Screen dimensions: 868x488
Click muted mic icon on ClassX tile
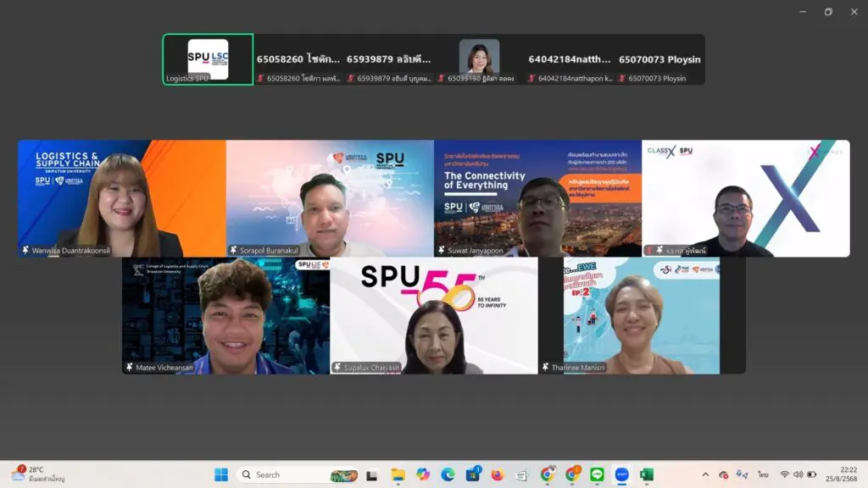tap(649, 250)
